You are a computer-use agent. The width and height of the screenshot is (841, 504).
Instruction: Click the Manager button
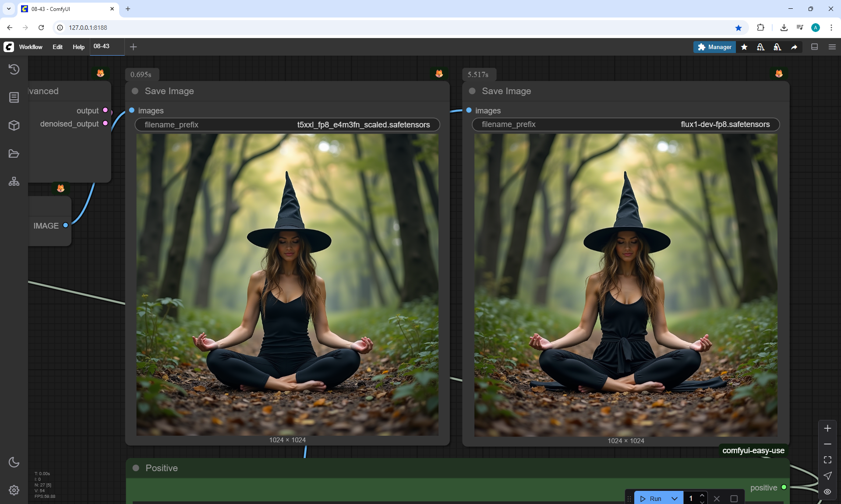coord(714,47)
